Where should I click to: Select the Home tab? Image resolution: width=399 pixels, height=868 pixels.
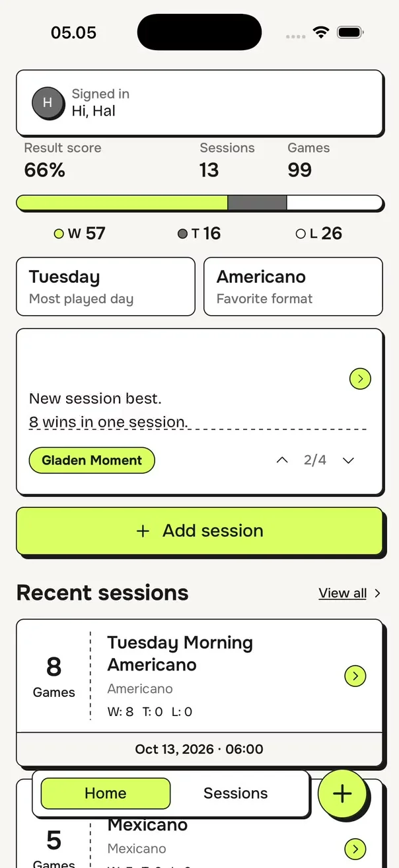106,793
